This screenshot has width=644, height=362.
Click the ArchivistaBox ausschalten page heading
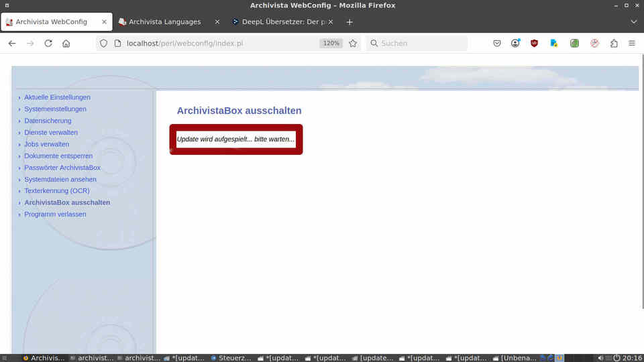(x=239, y=111)
